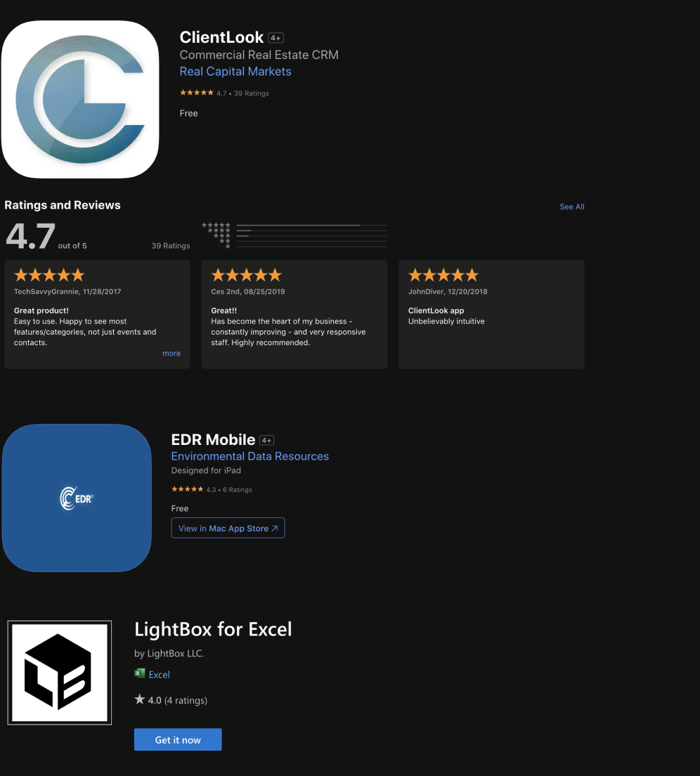Follow the Excel product link
The height and width of the screenshot is (776, 700).
point(160,675)
